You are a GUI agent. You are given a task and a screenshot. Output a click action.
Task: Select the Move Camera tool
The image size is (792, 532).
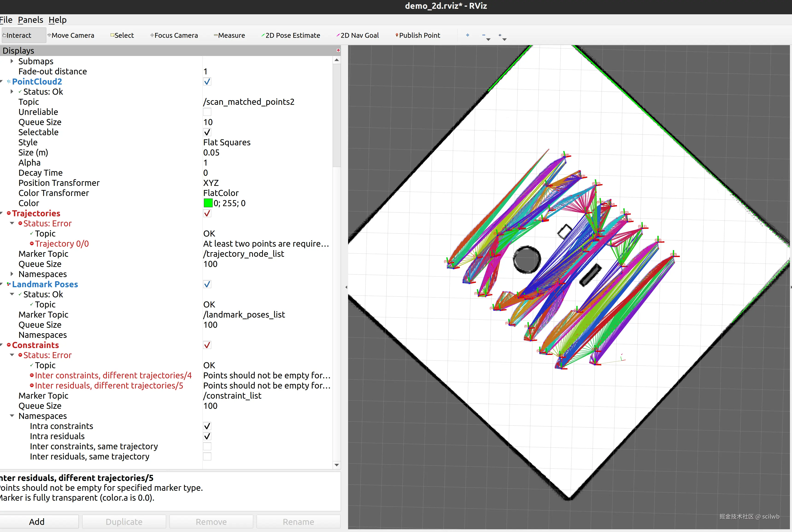71,35
